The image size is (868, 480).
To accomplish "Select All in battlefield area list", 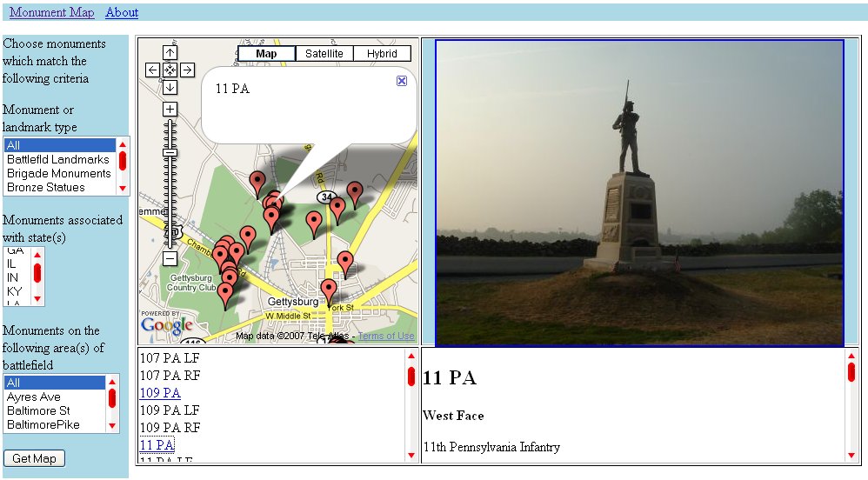I will coord(55,383).
